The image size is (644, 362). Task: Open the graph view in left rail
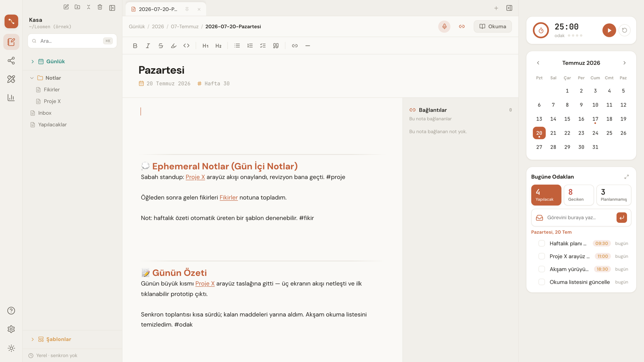(11, 61)
